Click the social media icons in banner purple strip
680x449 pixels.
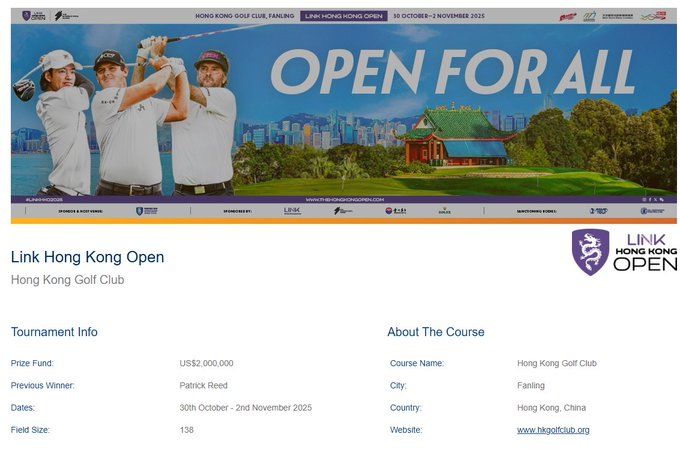click(653, 200)
